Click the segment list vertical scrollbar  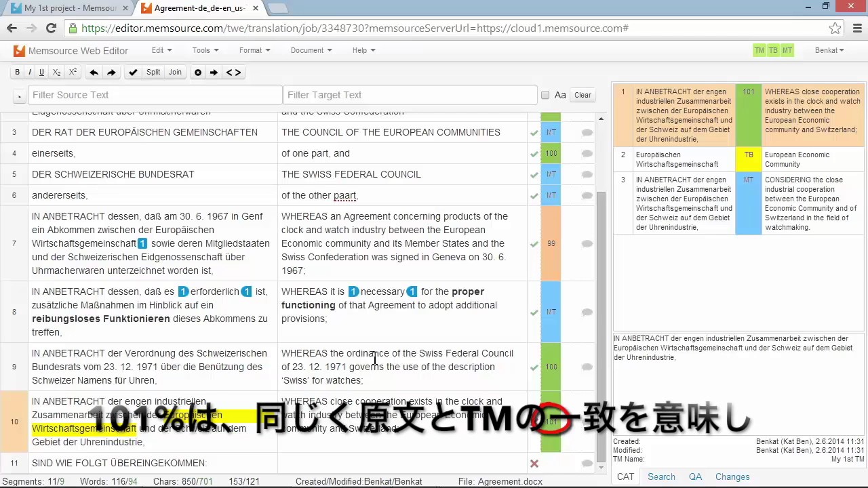[601, 325]
